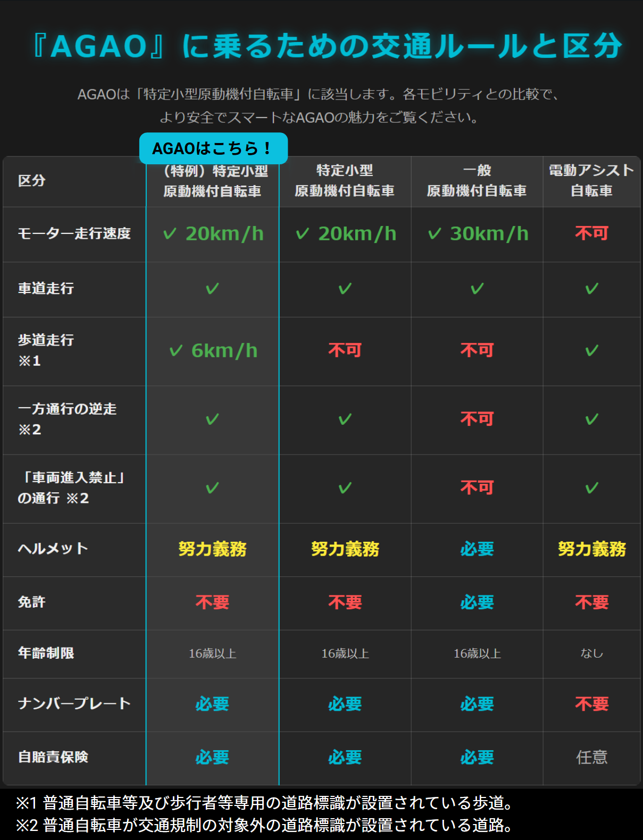Click the '「車両進入禁止」の通行 ※2' row label
This screenshot has width=643, height=840.
(x=72, y=488)
